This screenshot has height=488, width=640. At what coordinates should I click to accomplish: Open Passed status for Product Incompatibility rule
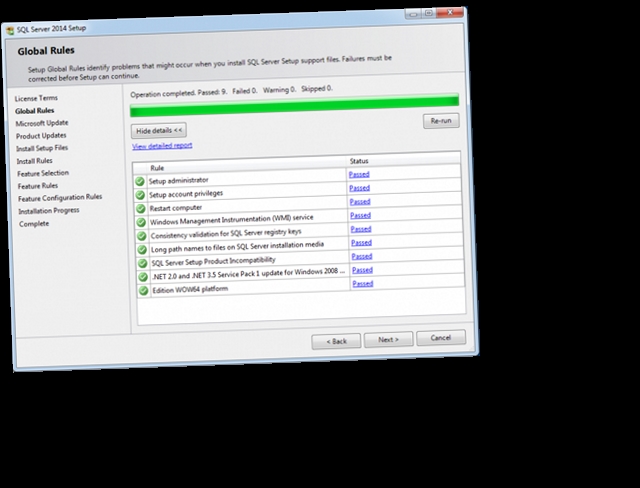[x=362, y=256]
